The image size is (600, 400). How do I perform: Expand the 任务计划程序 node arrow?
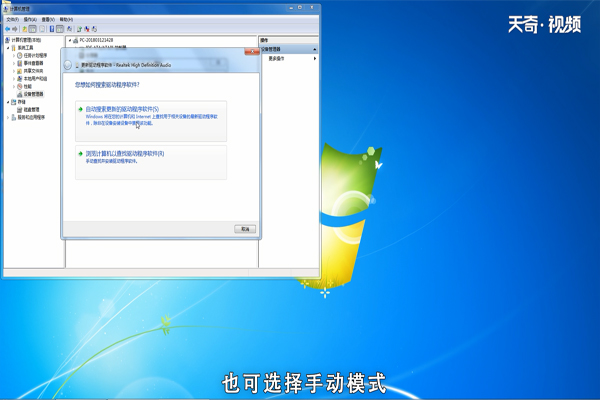tap(14, 56)
